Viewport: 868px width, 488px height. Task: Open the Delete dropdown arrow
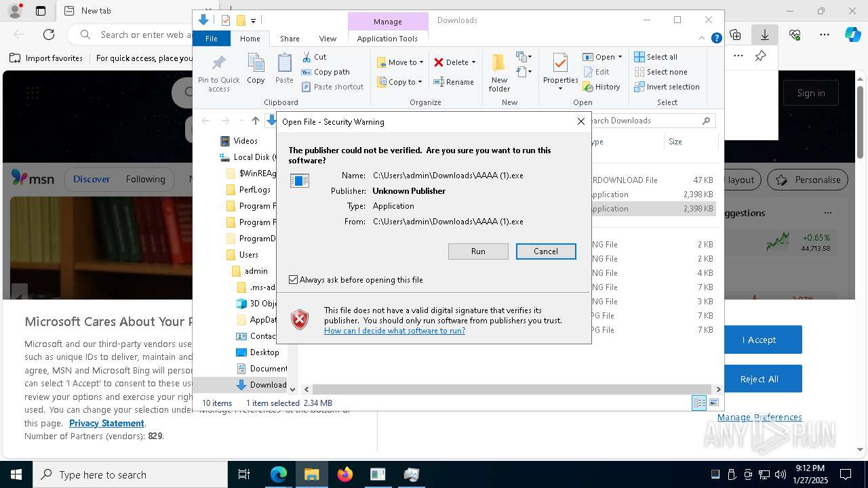(473, 62)
